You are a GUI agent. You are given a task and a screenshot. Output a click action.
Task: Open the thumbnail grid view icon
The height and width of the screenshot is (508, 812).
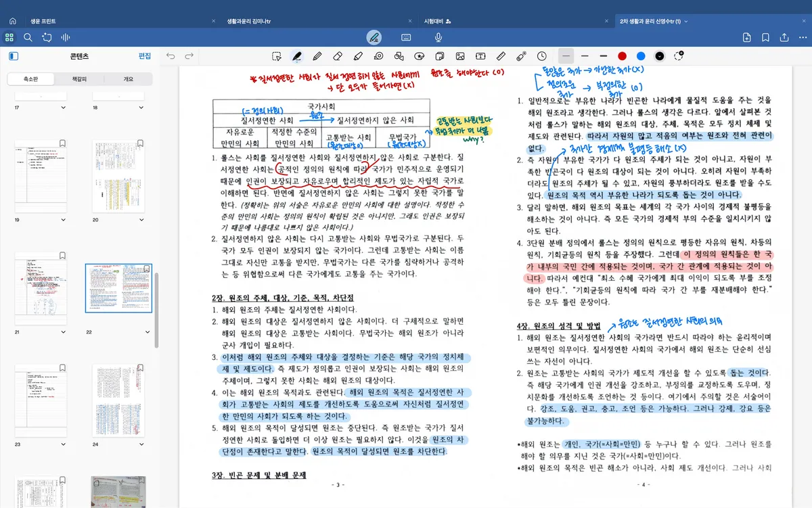9,37
